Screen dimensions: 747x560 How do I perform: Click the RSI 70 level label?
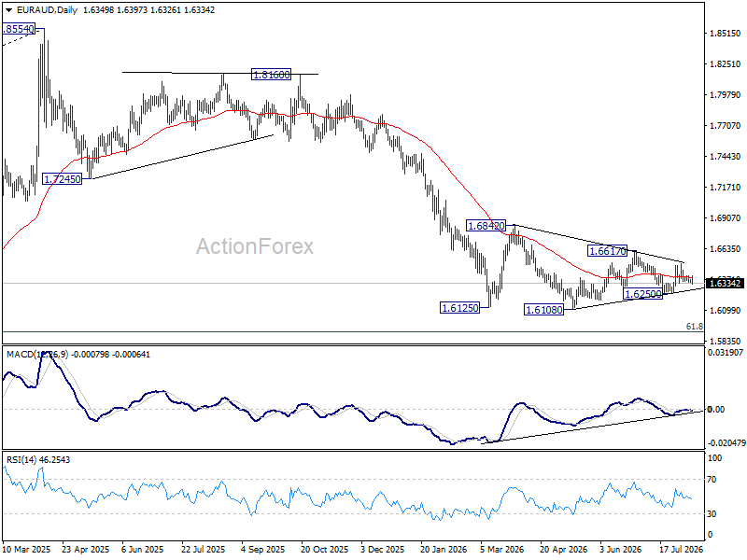(712, 480)
